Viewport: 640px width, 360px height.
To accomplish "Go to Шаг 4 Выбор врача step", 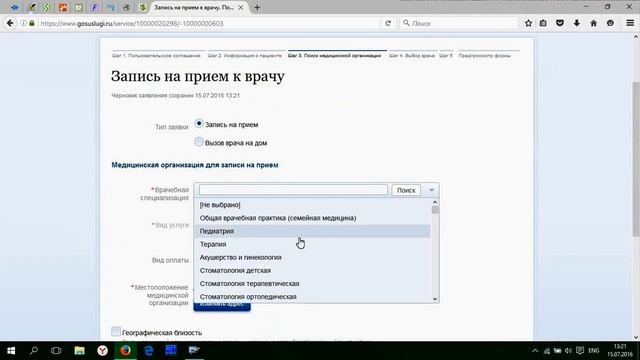I will [x=411, y=56].
